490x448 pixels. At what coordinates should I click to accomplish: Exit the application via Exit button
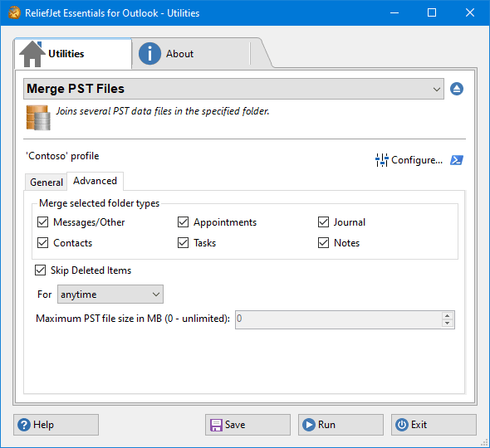434,425
